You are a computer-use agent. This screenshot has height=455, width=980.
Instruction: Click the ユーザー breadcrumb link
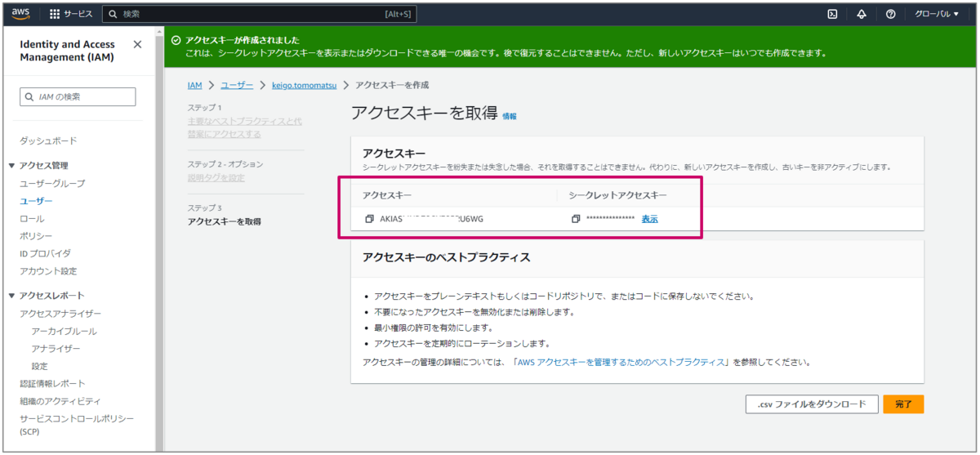click(x=237, y=85)
